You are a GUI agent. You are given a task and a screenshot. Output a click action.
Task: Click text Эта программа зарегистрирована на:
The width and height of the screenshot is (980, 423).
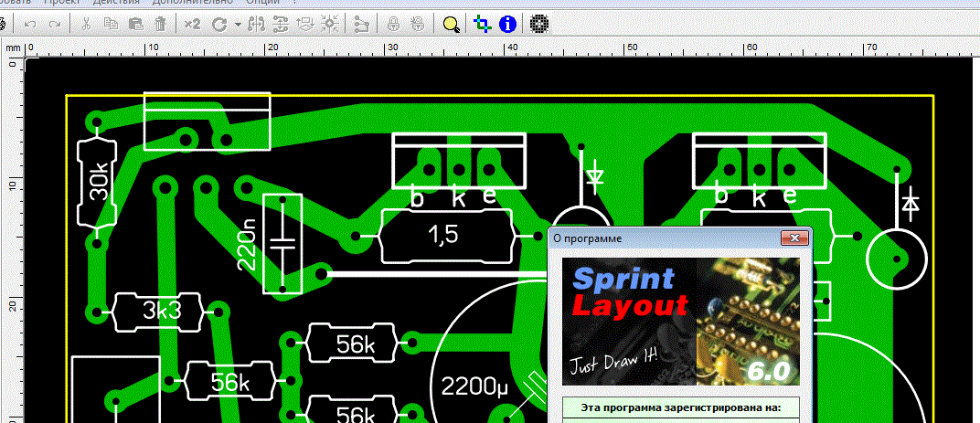pyautogui.click(x=681, y=407)
